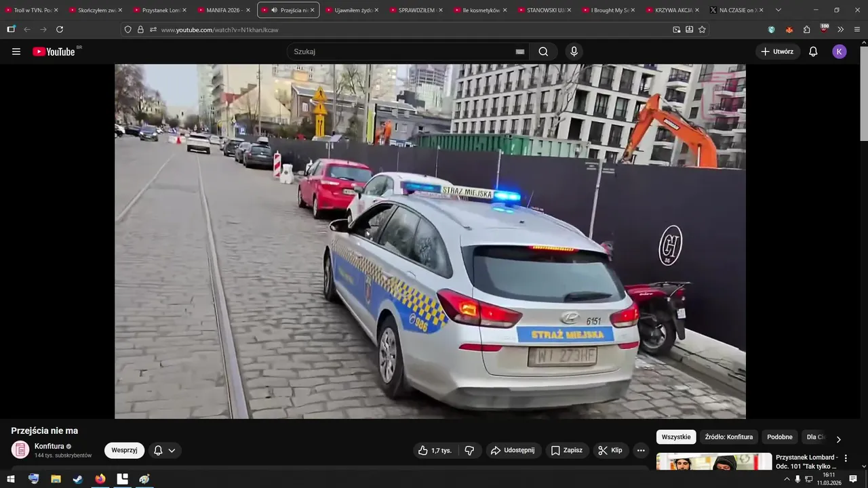Screen dimensions: 868x488
Task: Show hidden system tray icons
Action: tap(787, 479)
